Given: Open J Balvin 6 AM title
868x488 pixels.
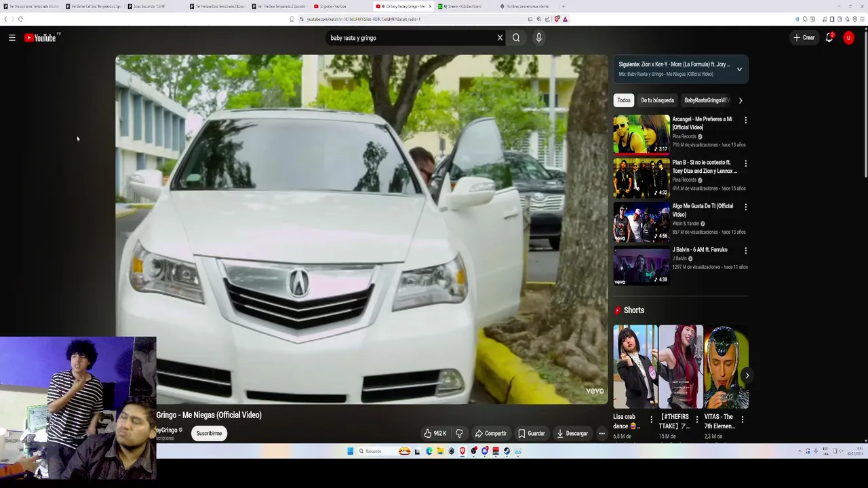Looking at the screenshot, I should coord(700,249).
